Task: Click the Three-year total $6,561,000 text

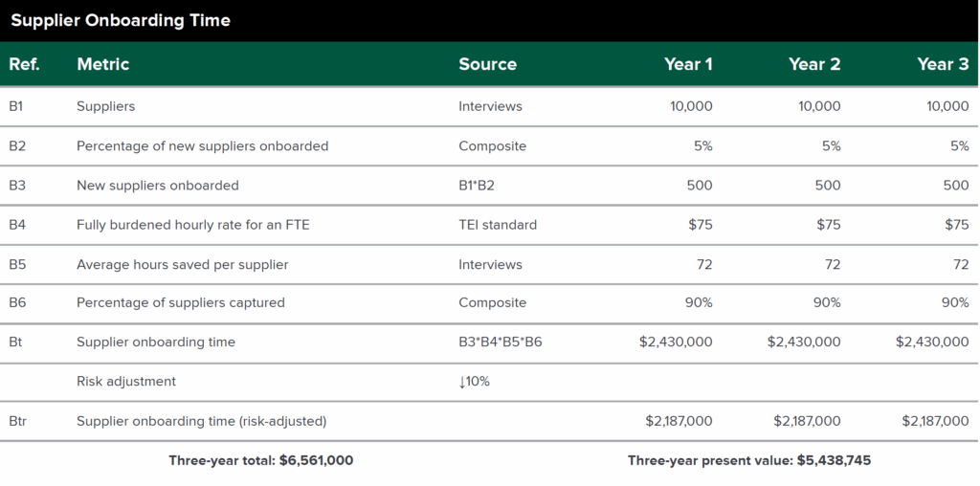Action: point(260,461)
